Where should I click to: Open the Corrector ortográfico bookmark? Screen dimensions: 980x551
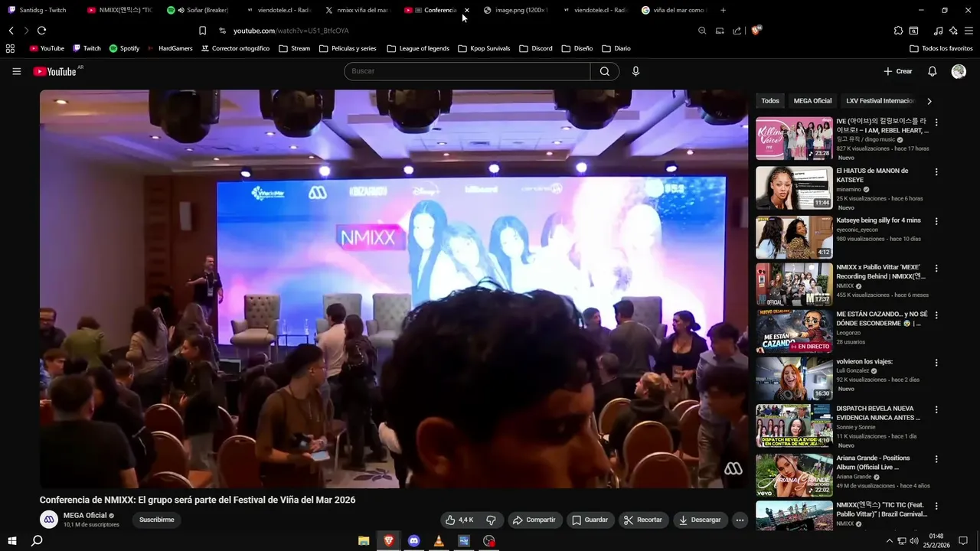235,48
